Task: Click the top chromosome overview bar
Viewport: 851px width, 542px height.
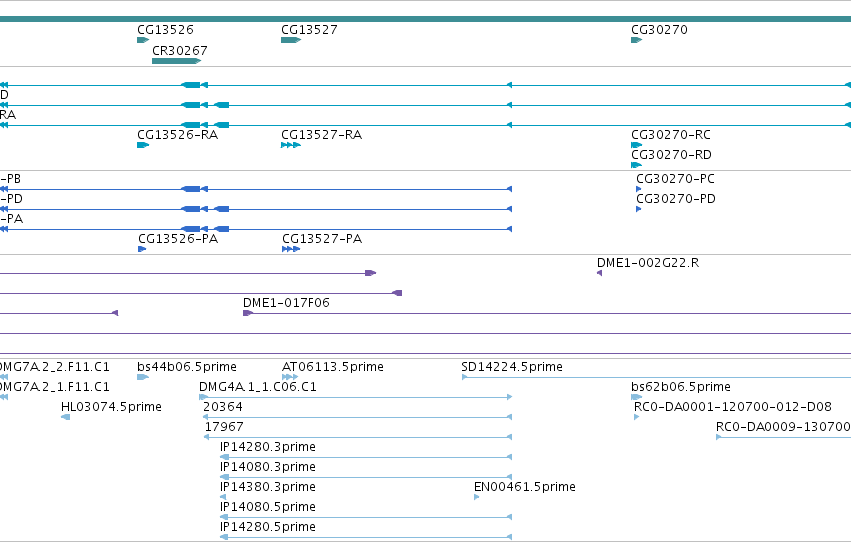Action: [426, 19]
